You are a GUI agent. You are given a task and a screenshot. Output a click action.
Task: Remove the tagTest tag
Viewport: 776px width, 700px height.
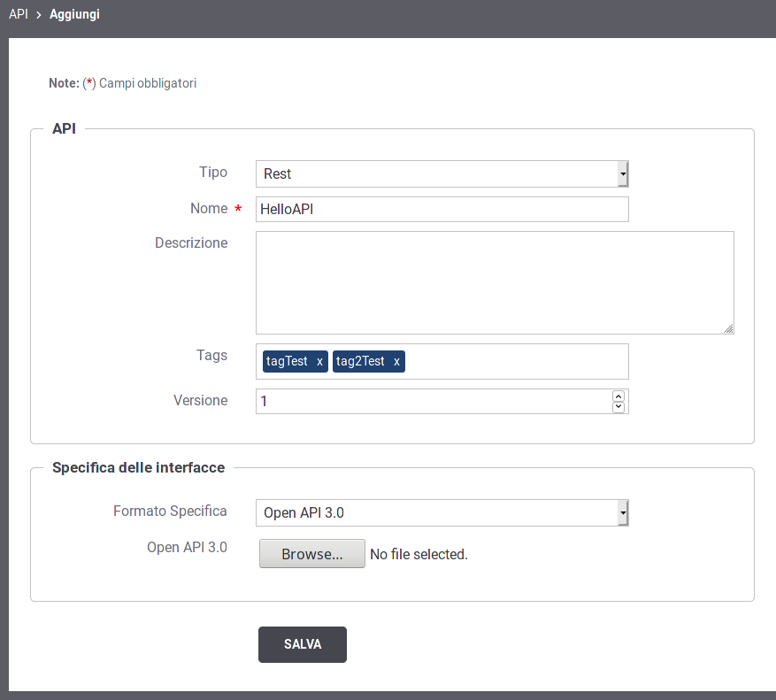319,362
